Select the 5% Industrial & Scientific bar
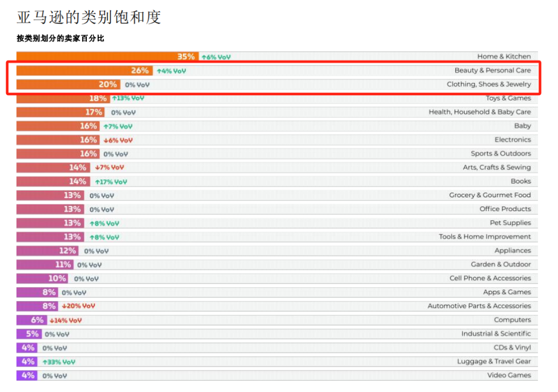558x392 pixels. pyautogui.click(x=29, y=334)
